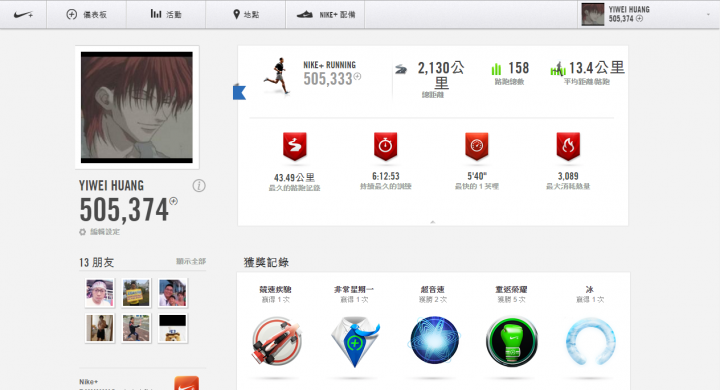Screen dimensions: 720x390
Task: Click the 編輯設定 edit settings link
Action: click(105, 232)
